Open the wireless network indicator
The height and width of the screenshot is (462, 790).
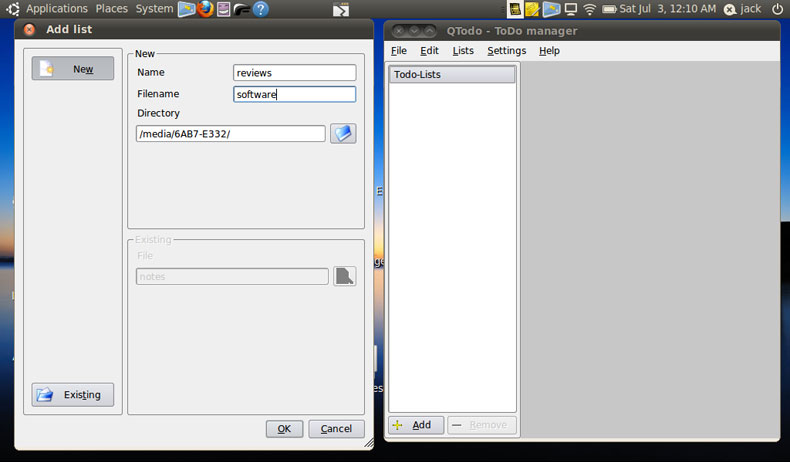pos(589,9)
